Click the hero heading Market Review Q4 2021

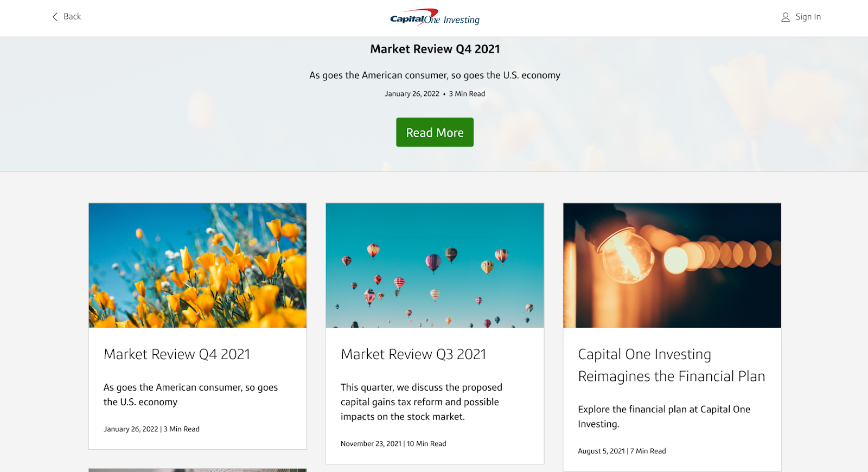click(435, 49)
